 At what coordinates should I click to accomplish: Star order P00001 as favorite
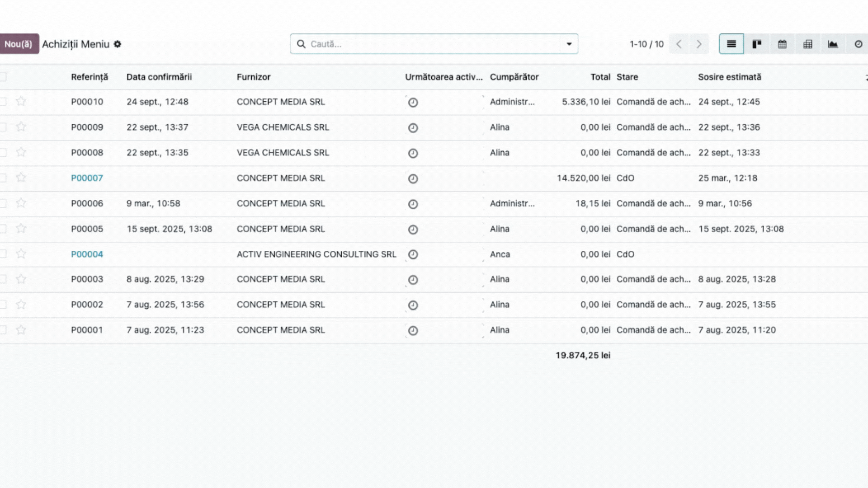pos(21,330)
